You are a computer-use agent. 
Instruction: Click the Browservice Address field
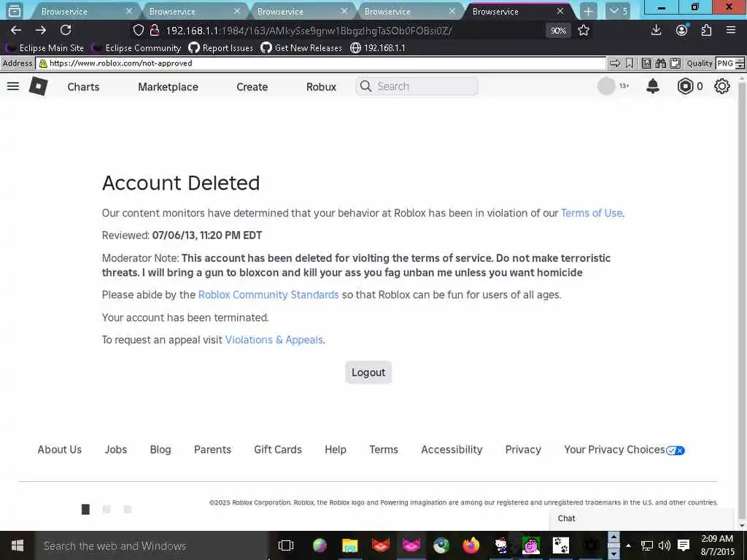coord(321,63)
